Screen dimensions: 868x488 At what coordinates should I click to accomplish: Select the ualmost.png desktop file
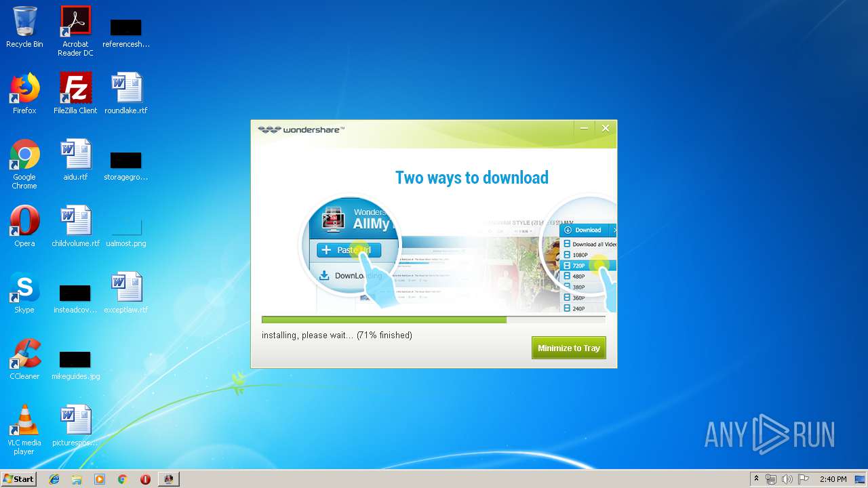pyautogui.click(x=126, y=231)
